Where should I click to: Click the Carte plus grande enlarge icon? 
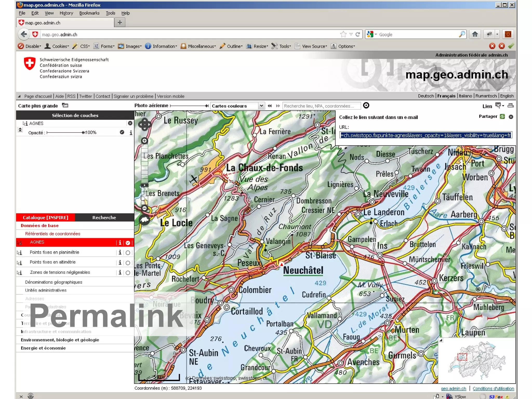coord(65,105)
